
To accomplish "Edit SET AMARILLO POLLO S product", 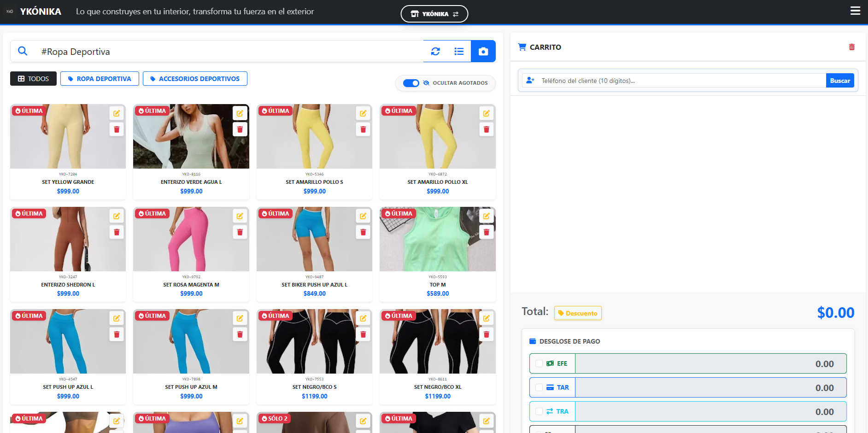I will coord(363,113).
